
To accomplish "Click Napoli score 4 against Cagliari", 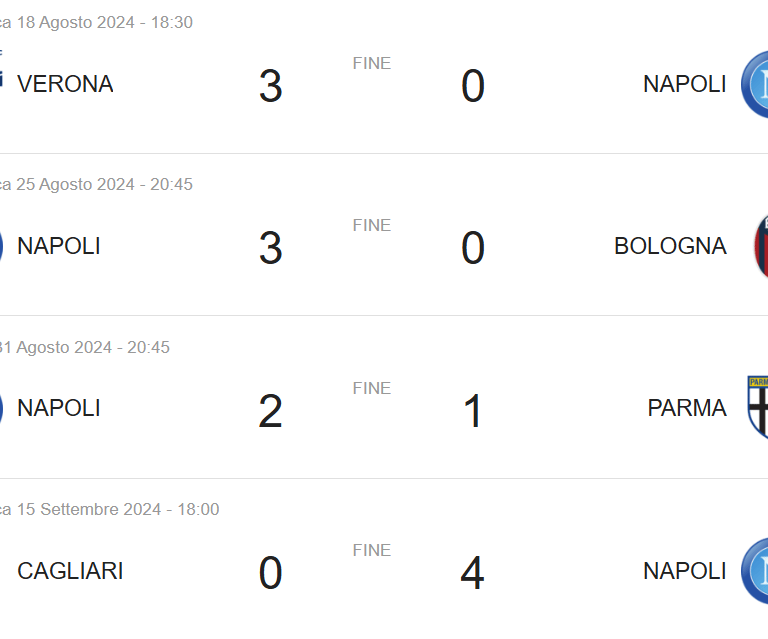I will 473,572.
